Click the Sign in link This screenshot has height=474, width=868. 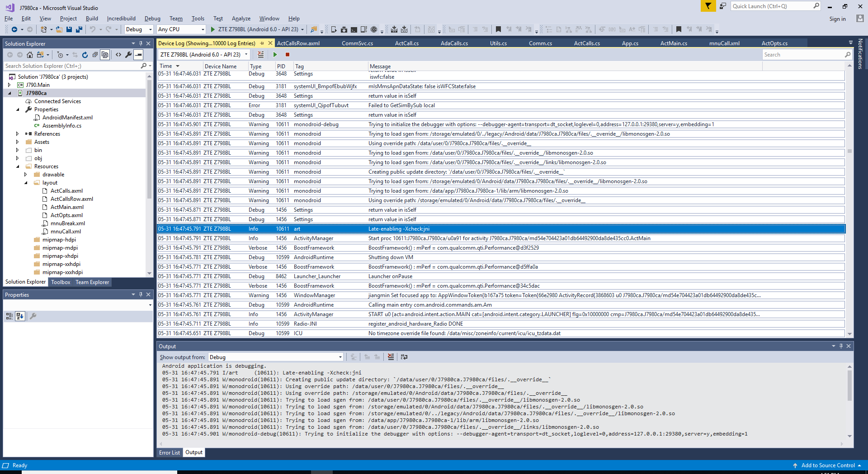[837, 19]
